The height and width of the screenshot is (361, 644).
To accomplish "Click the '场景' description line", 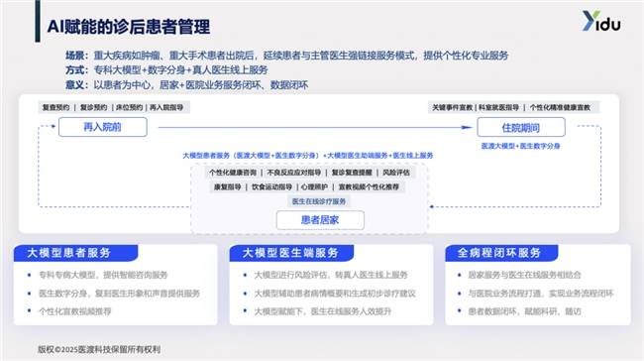I will [x=286, y=56].
